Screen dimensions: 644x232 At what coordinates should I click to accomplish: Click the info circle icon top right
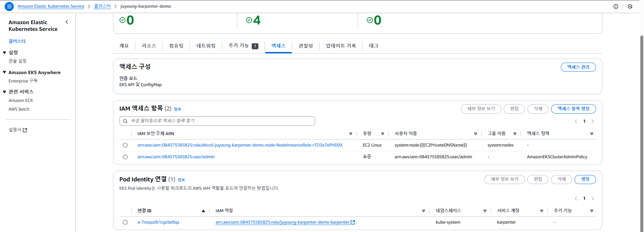[x=616, y=6]
